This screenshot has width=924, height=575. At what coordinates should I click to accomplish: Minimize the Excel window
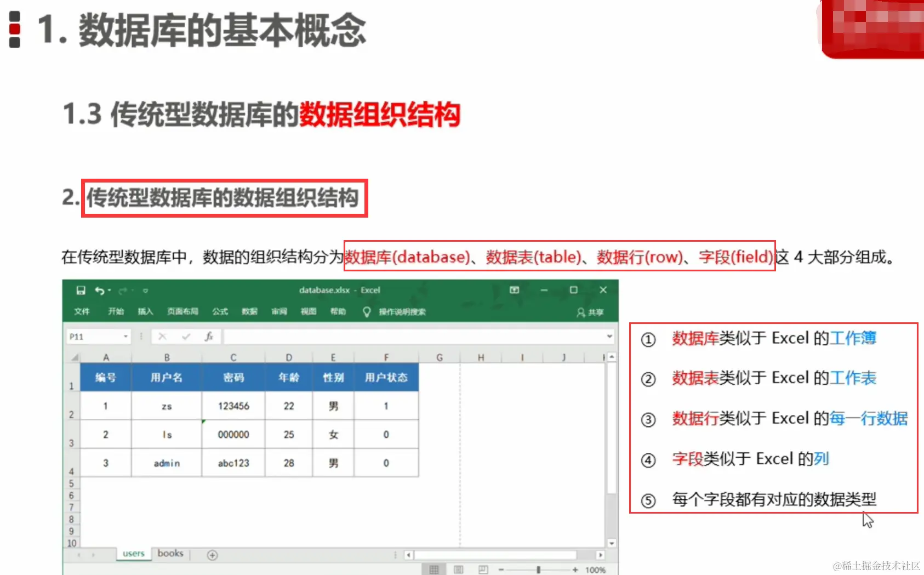544,290
